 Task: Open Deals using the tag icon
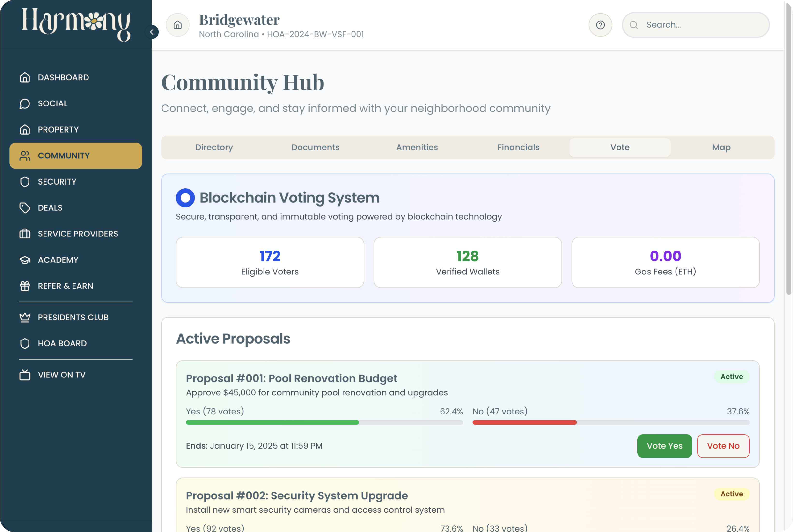pos(25,208)
